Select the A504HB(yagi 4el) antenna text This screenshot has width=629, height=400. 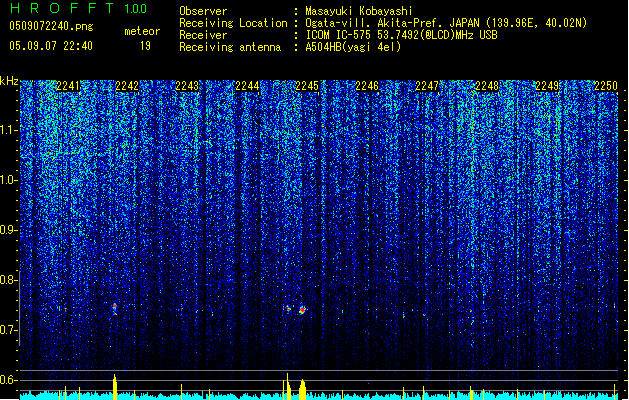(353, 47)
